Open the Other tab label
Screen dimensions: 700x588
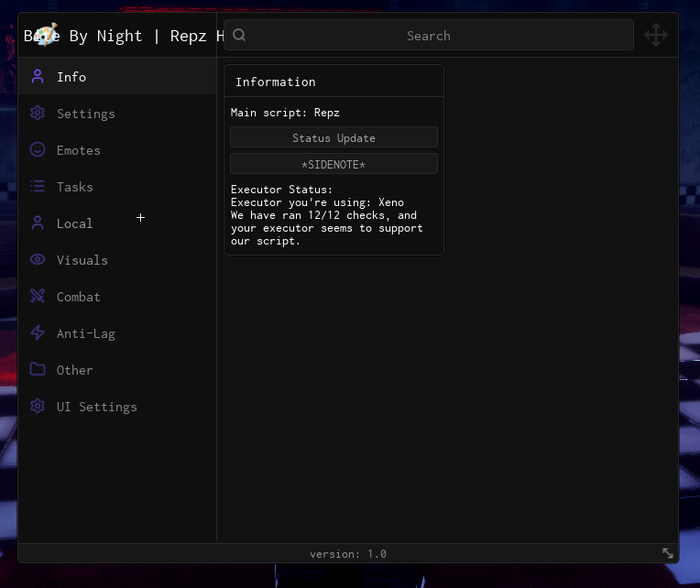[74, 370]
